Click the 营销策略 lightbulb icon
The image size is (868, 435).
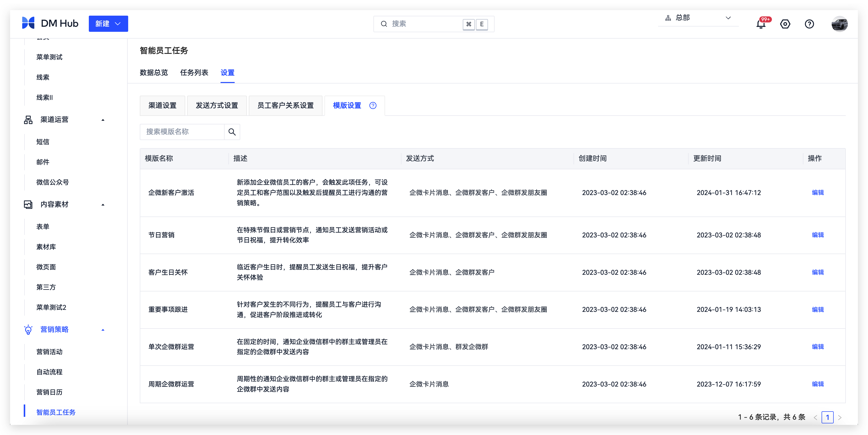(28, 330)
